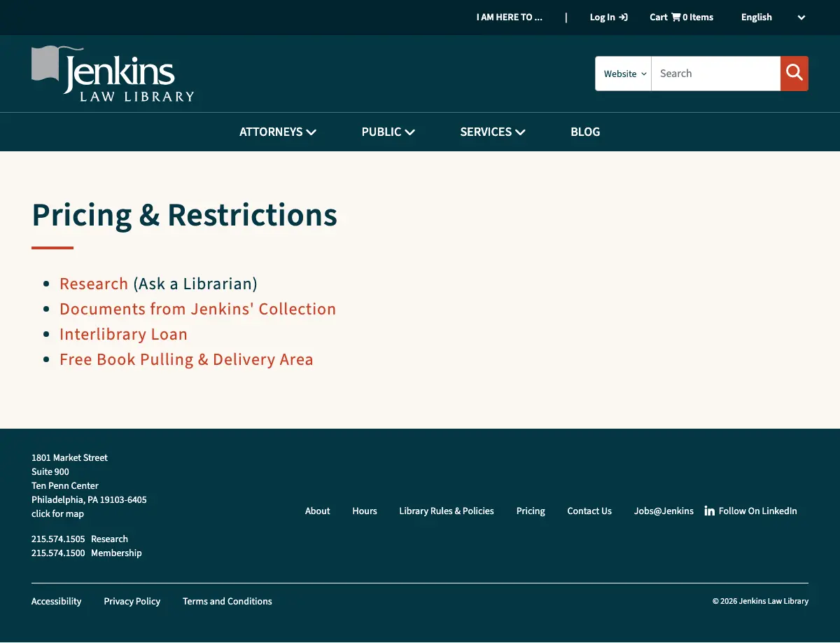This screenshot has width=840, height=643.
Task: Click Follow On LinkedIn text
Action: click(757, 511)
